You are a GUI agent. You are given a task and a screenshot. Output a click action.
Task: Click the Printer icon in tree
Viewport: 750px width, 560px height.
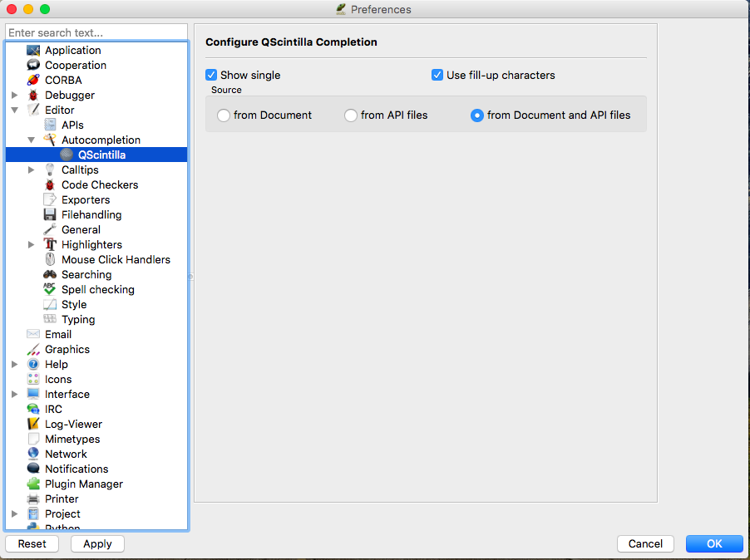[x=33, y=499]
